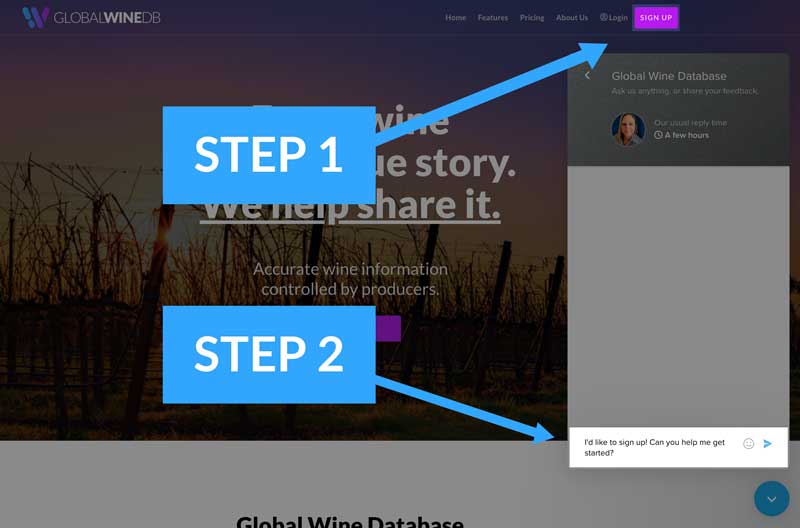Click the blue STEP 1 label box
Viewport: 800px width, 528px height.
click(x=269, y=155)
